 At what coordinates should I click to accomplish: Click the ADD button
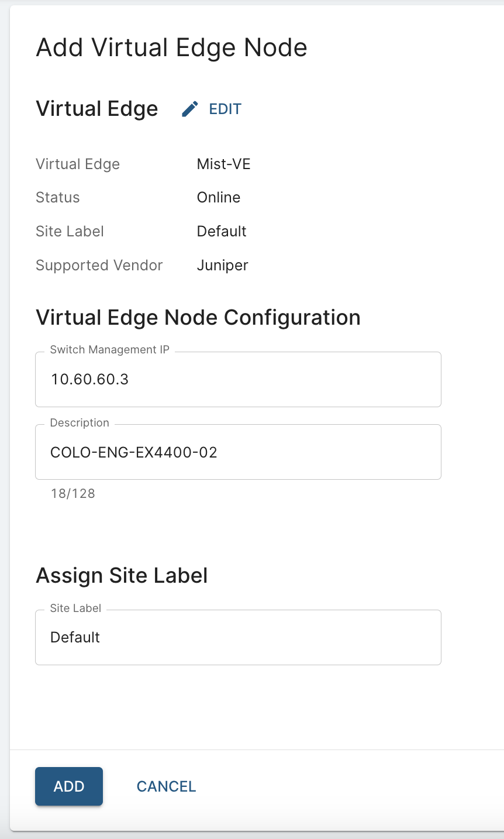[x=69, y=786]
